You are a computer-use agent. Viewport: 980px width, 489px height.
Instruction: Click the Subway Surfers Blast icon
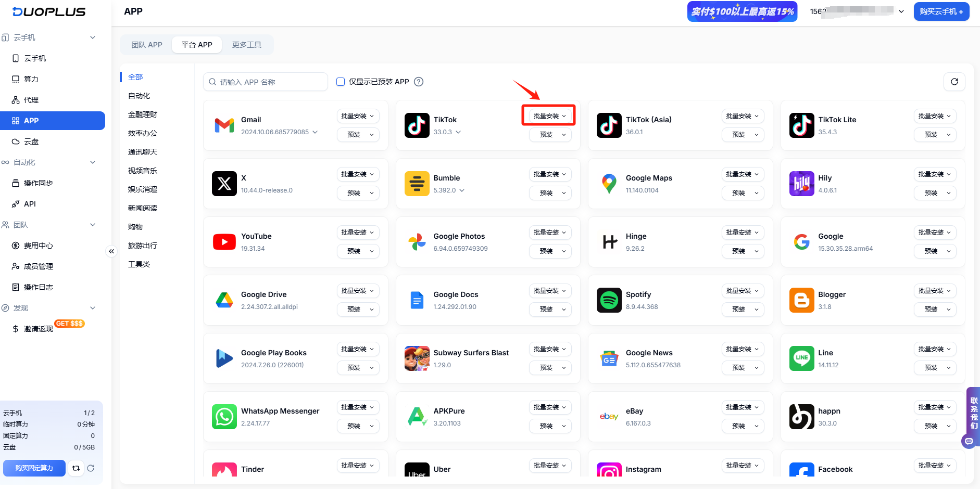pos(417,358)
